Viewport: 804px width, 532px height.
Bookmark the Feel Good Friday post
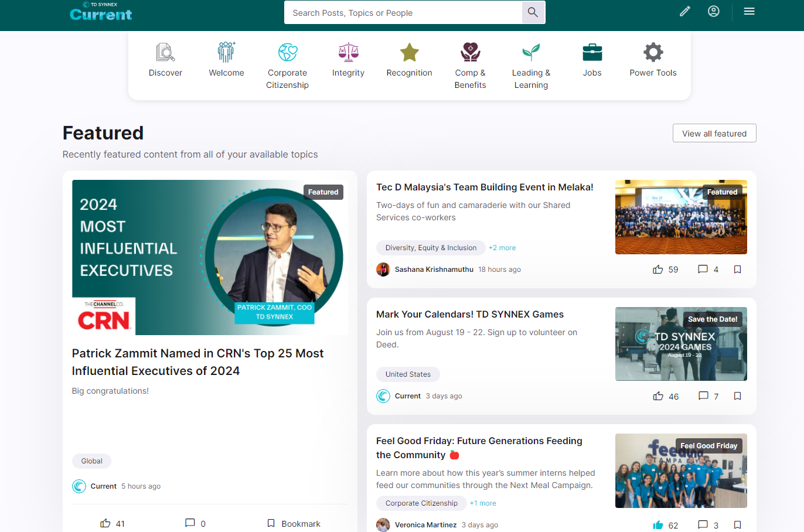[x=738, y=525]
